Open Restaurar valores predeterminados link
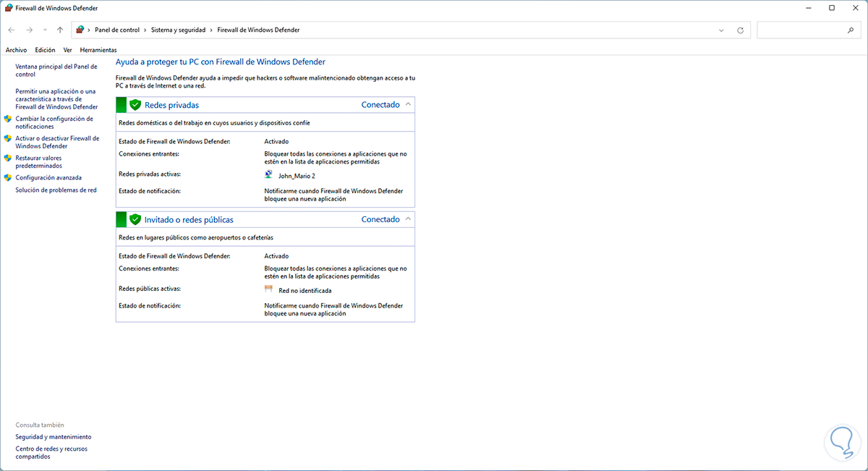Image resolution: width=868 pixels, height=471 pixels. (39, 161)
